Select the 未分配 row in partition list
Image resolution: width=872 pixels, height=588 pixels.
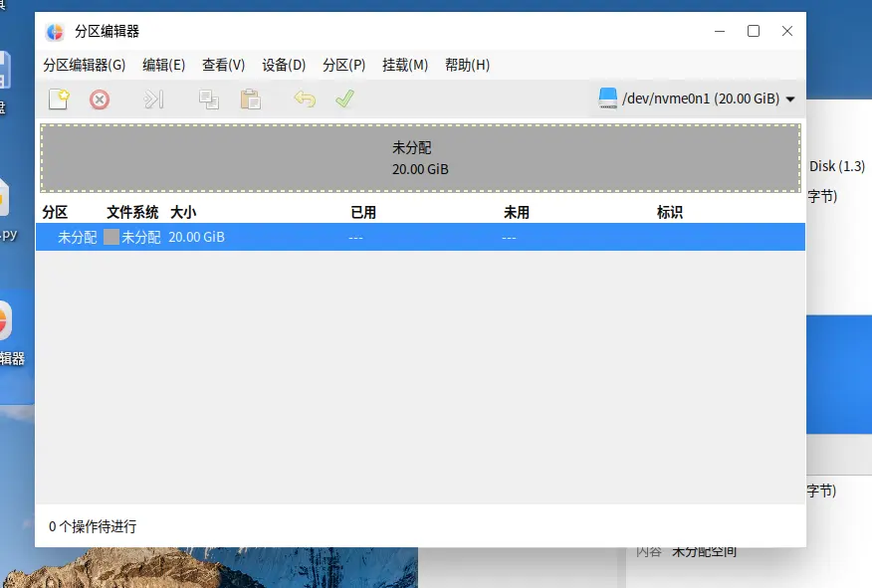coord(420,238)
